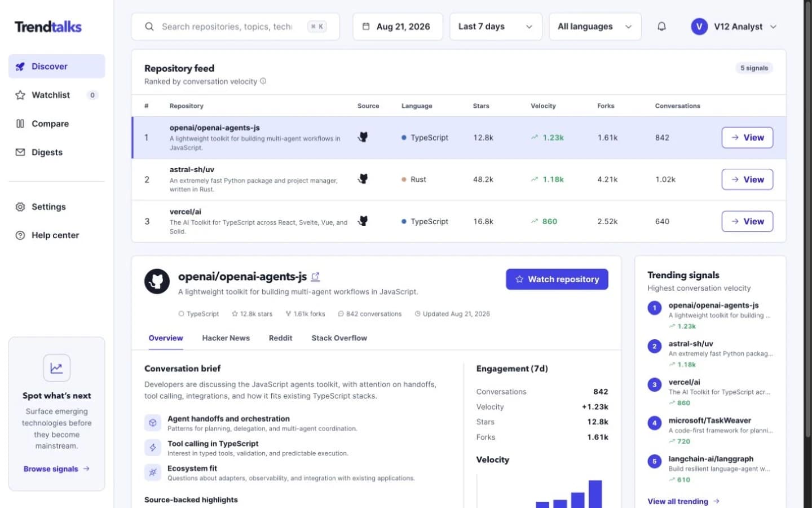
Task: Open the Help center
Action: click(56, 235)
